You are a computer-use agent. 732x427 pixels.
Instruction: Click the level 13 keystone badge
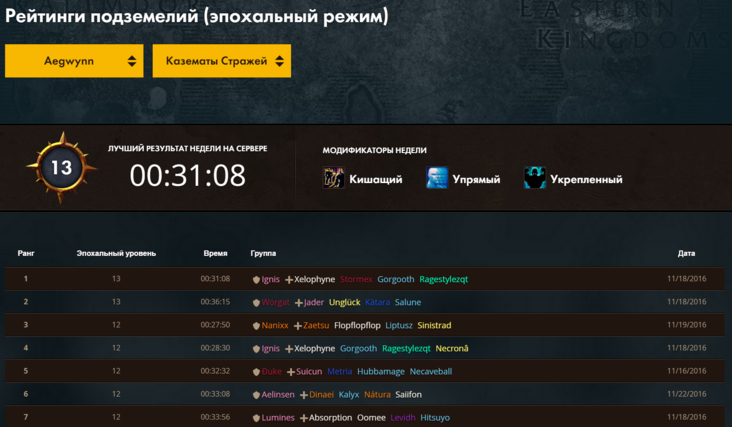62,168
